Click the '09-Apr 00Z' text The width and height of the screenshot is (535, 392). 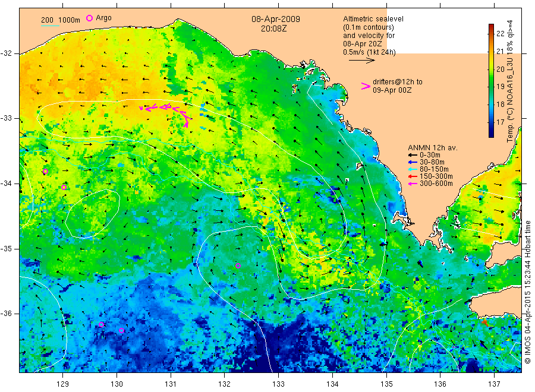tap(392, 90)
